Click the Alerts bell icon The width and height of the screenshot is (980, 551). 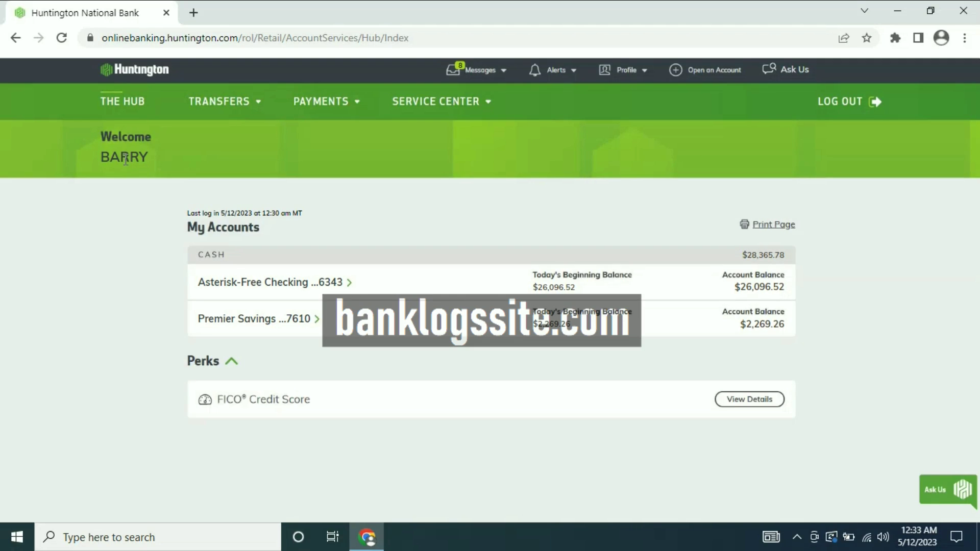(534, 69)
